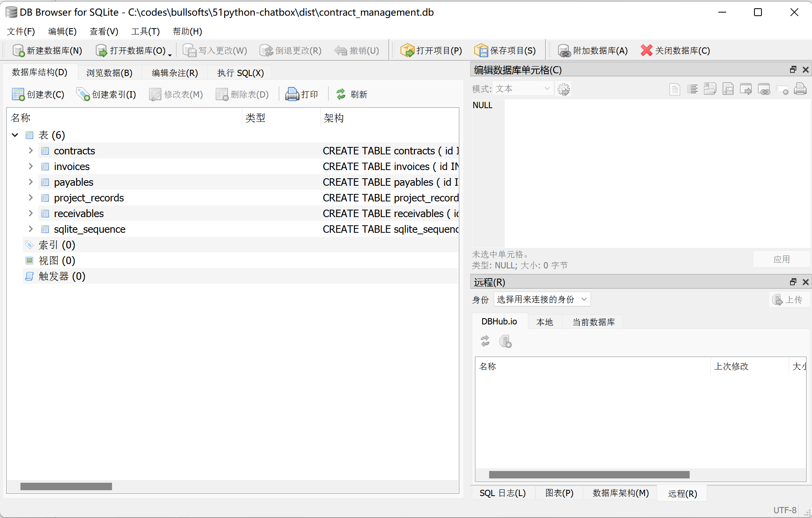Open the Tools menu
The image size is (812, 518).
pyautogui.click(x=145, y=31)
